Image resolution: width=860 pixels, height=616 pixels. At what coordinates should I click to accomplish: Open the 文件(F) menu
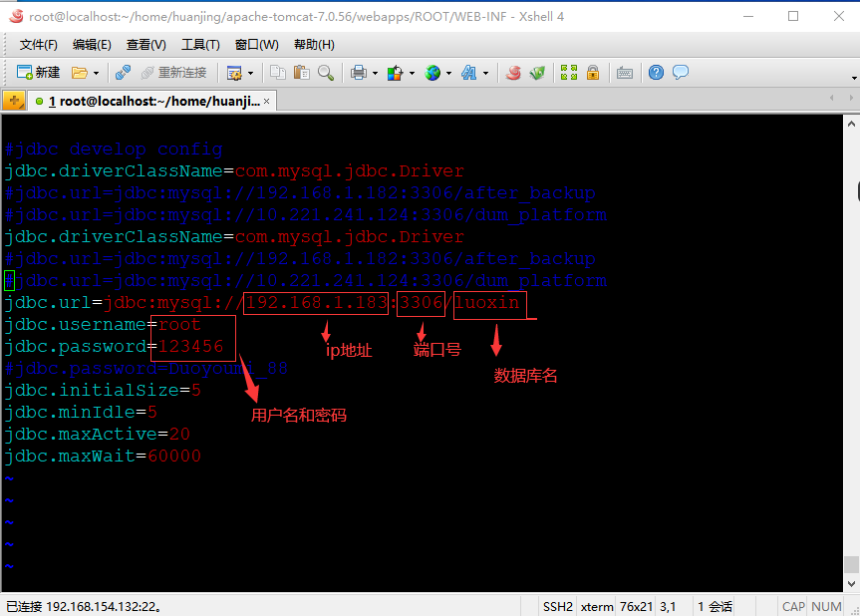[39, 45]
